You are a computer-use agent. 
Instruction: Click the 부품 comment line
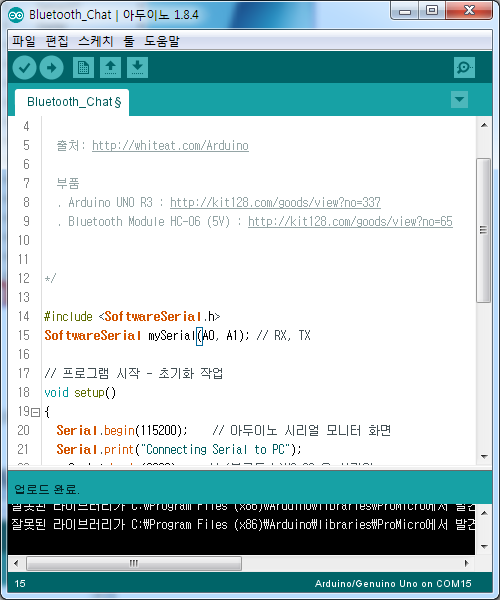click(x=68, y=183)
